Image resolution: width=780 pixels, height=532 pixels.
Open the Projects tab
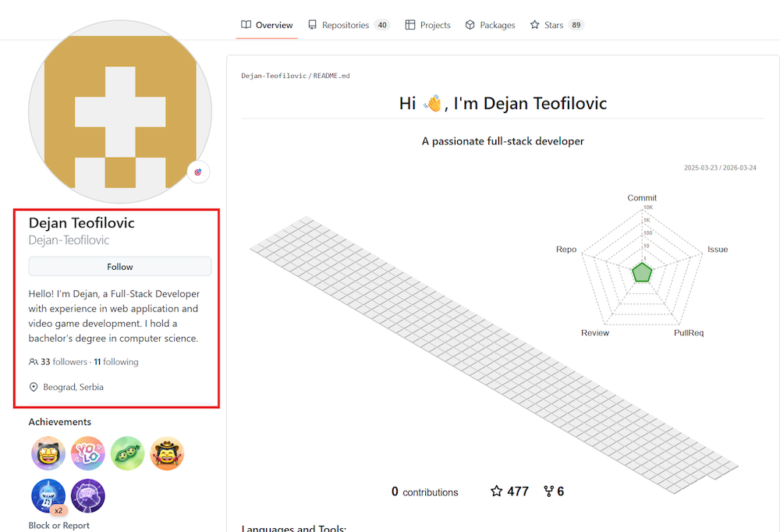(427, 24)
